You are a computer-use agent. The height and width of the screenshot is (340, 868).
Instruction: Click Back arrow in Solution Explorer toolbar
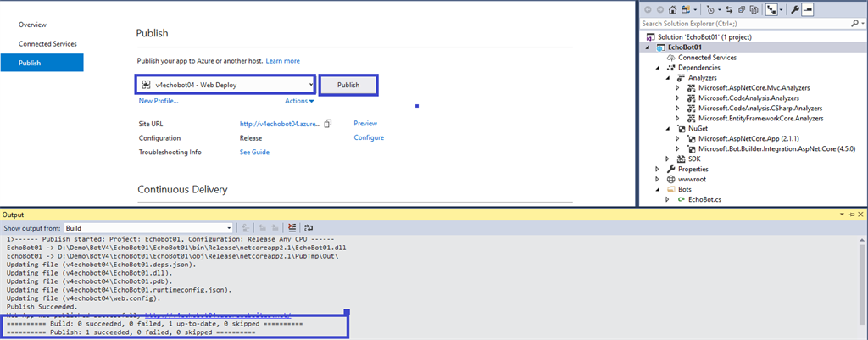(x=648, y=10)
